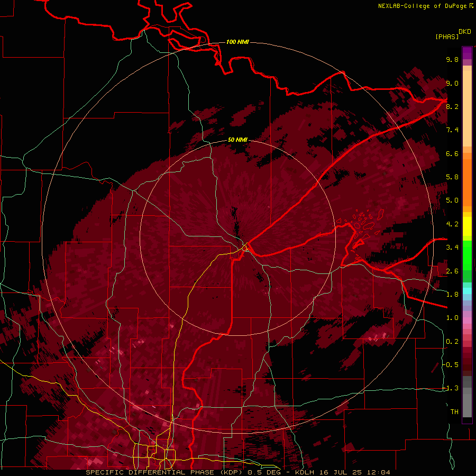Pick the orange band of the color scale

click(x=467, y=183)
